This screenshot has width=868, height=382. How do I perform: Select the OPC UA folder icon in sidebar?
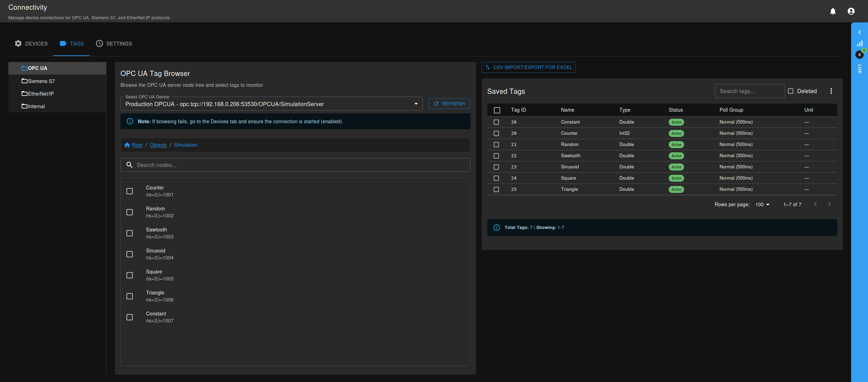(x=24, y=68)
